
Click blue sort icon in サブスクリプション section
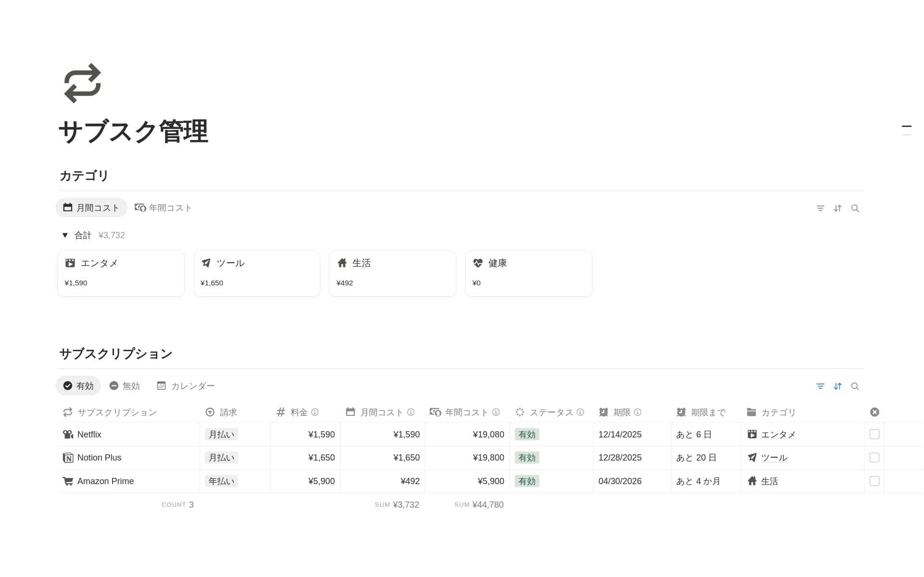837,386
